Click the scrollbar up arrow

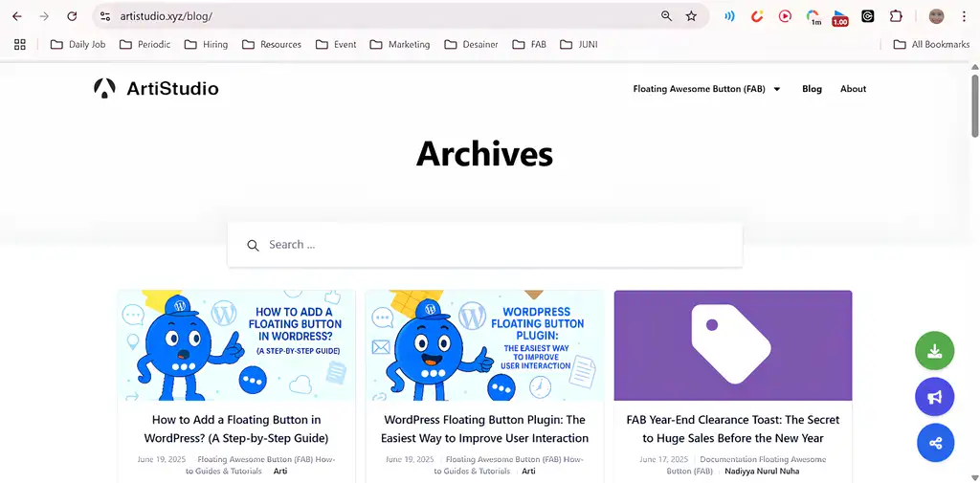pos(975,68)
